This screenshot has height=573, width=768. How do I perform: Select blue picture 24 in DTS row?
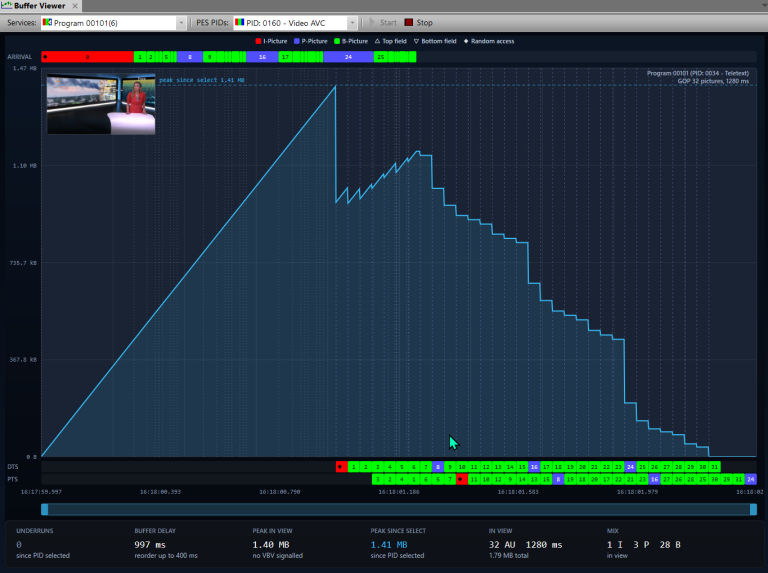point(630,467)
